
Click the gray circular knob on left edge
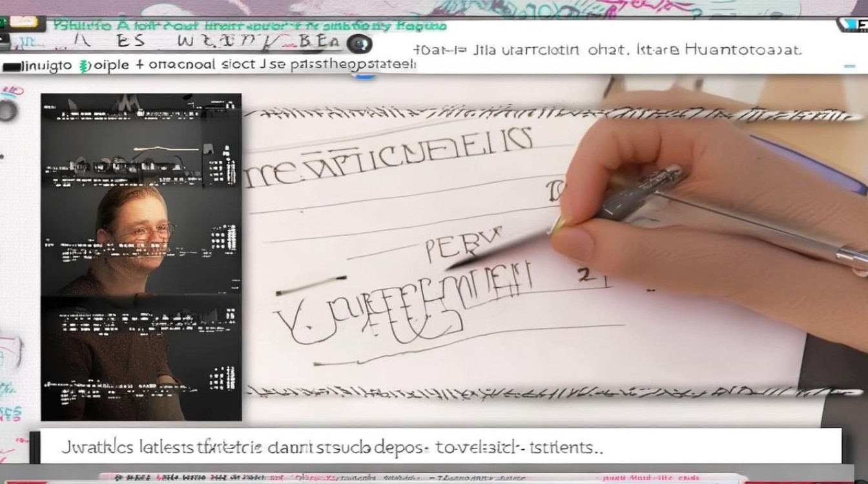pos(7,110)
